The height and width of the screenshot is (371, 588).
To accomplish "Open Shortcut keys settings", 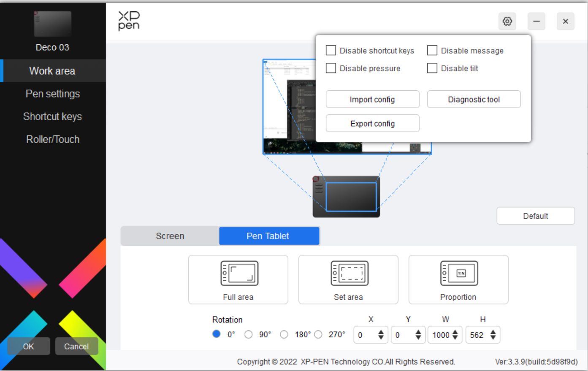I will [53, 116].
